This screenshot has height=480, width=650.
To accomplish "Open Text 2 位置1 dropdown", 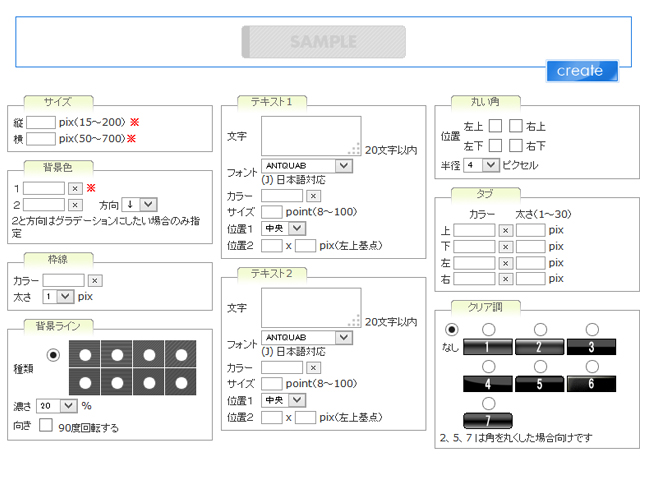I will coord(284,400).
